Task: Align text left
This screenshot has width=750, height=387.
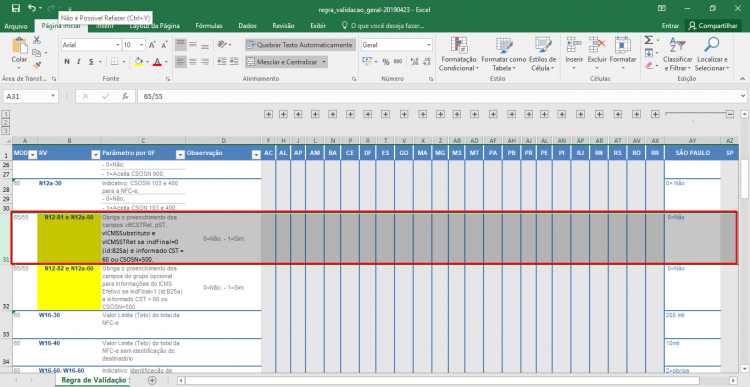Action: (x=180, y=62)
